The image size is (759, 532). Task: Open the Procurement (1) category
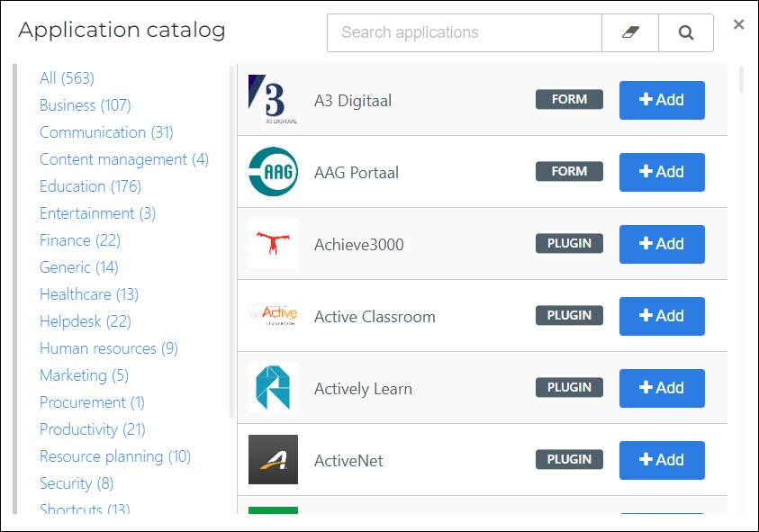[92, 402]
